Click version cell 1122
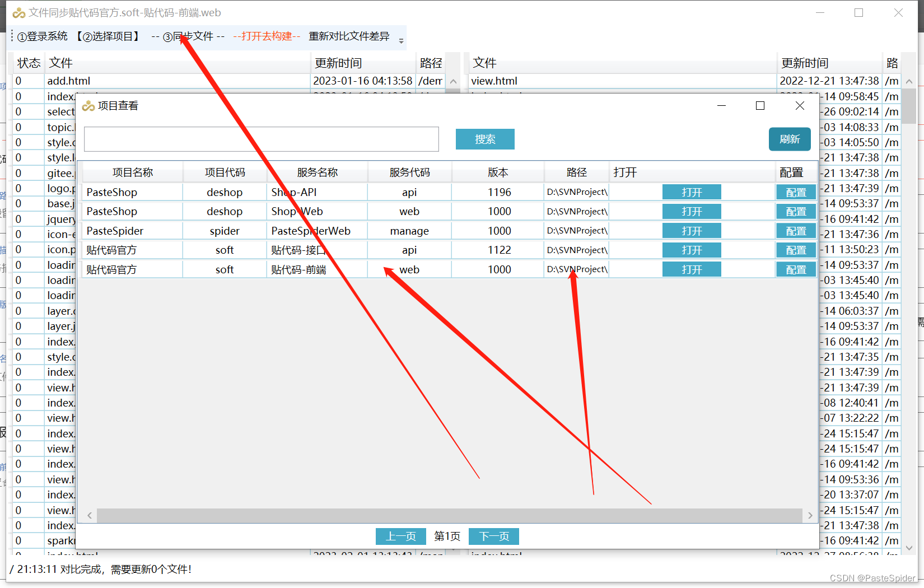924x588 pixels. (499, 250)
